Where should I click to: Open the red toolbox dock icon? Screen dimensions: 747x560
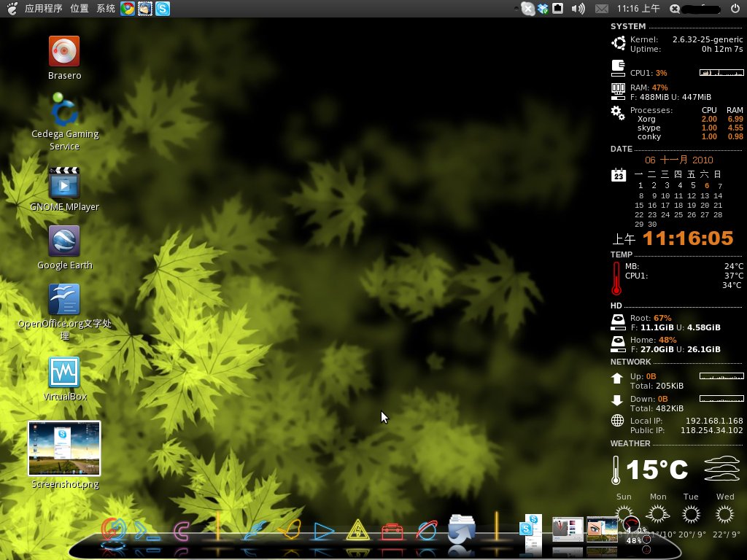(392, 532)
